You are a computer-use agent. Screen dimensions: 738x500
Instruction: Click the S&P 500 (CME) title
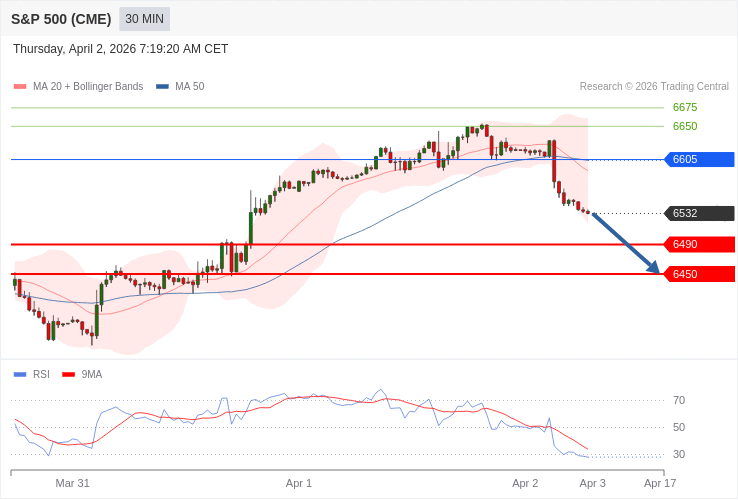click(x=61, y=19)
